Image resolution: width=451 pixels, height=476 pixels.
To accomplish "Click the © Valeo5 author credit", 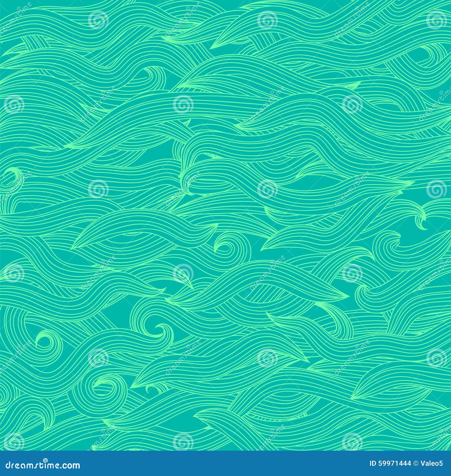I will point(427,463).
